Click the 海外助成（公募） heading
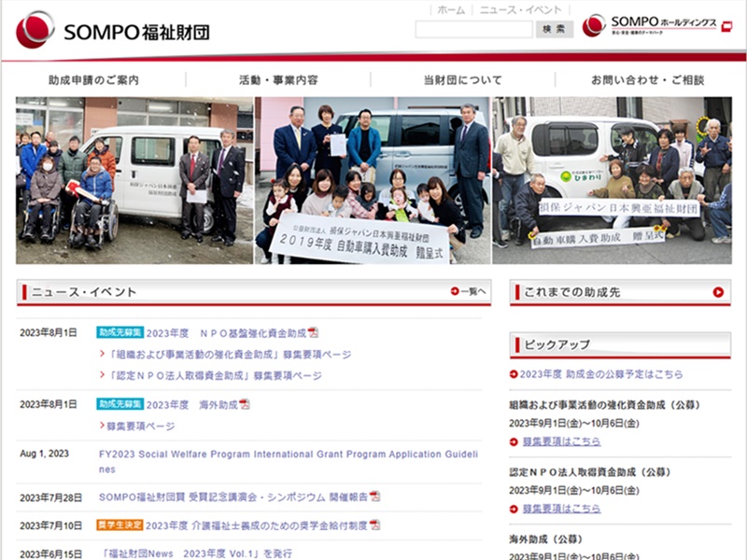This screenshot has width=747, height=560. click(546, 539)
